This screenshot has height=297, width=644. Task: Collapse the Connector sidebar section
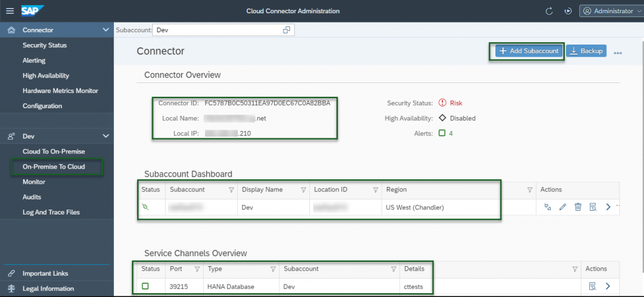[x=106, y=30]
